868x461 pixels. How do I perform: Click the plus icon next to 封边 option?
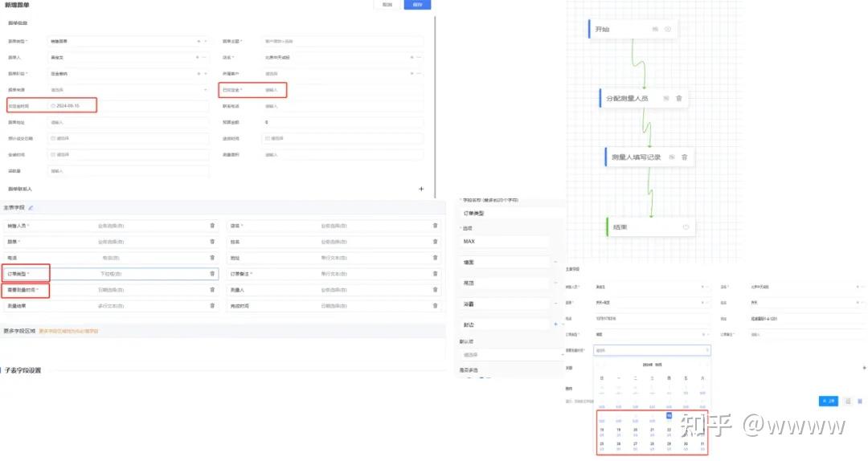556,324
